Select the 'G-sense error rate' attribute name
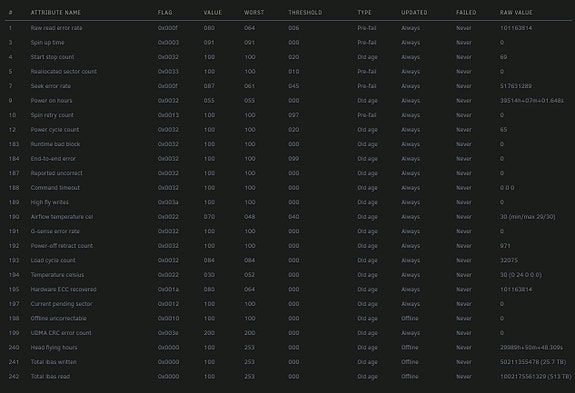Image resolution: width=575 pixels, height=393 pixels. [x=55, y=231]
